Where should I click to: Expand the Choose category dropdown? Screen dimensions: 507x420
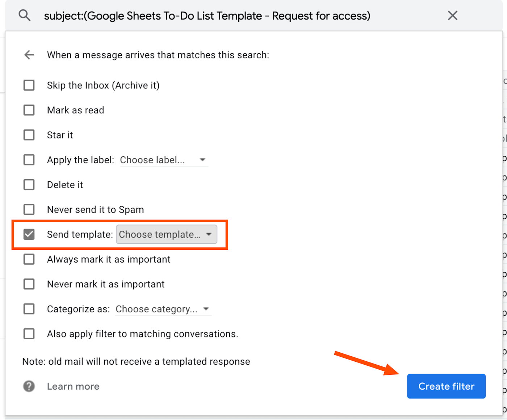(x=163, y=309)
